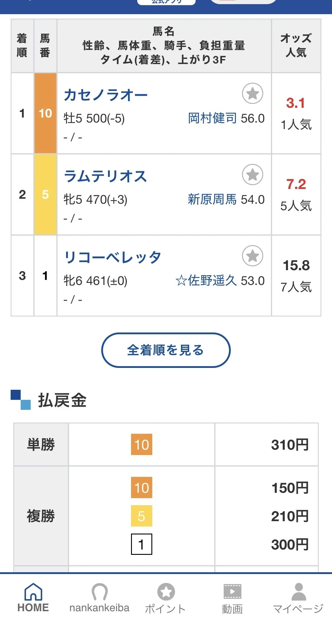332x644 pixels.
Task: Click orange horse number 10 cell in results
Action: pyautogui.click(x=45, y=113)
